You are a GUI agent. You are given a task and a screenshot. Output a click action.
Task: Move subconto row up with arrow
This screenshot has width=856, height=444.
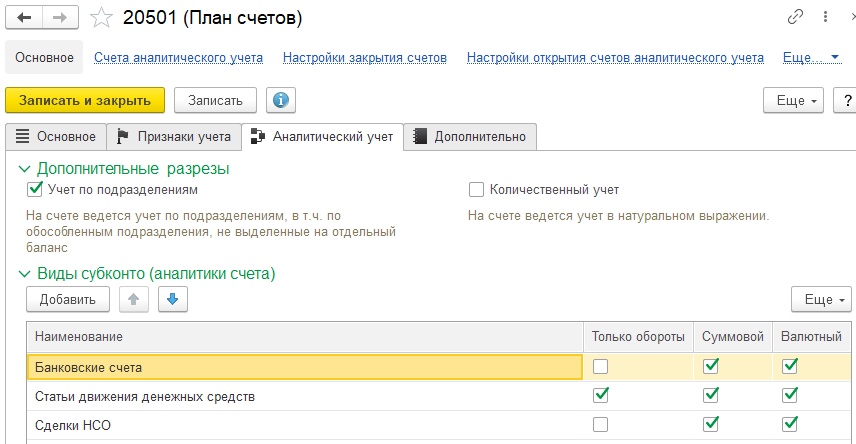click(x=132, y=299)
